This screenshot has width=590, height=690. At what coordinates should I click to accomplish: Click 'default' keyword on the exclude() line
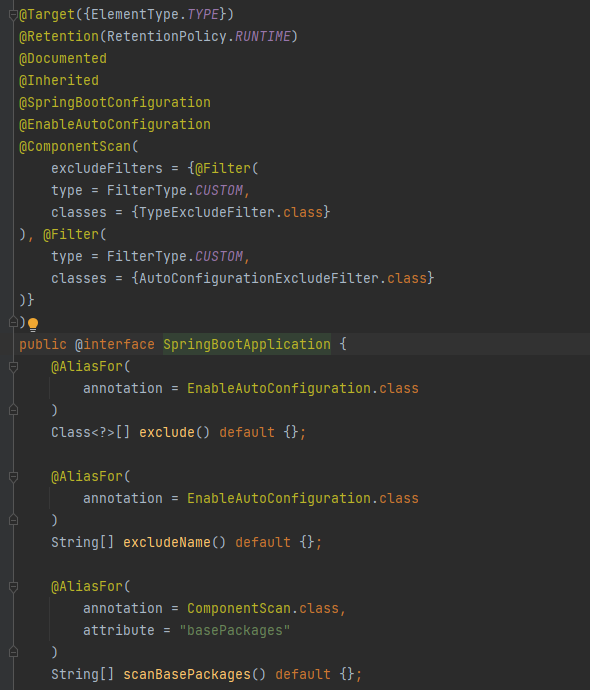click(247, 433)
